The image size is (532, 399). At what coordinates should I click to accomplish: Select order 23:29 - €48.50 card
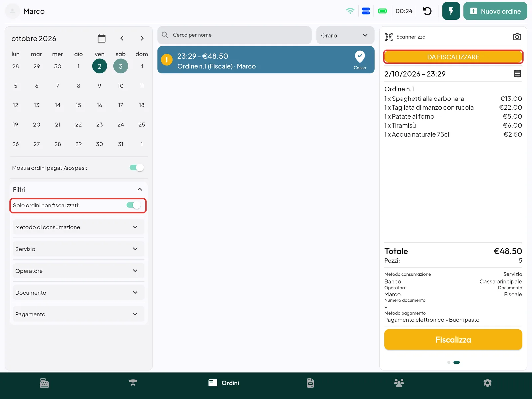pyautogui.click(x=266, y=60)
